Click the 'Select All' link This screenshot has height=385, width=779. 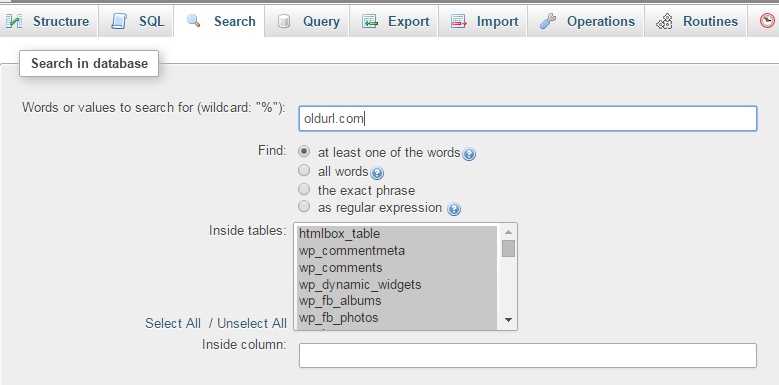pos(173,323)
